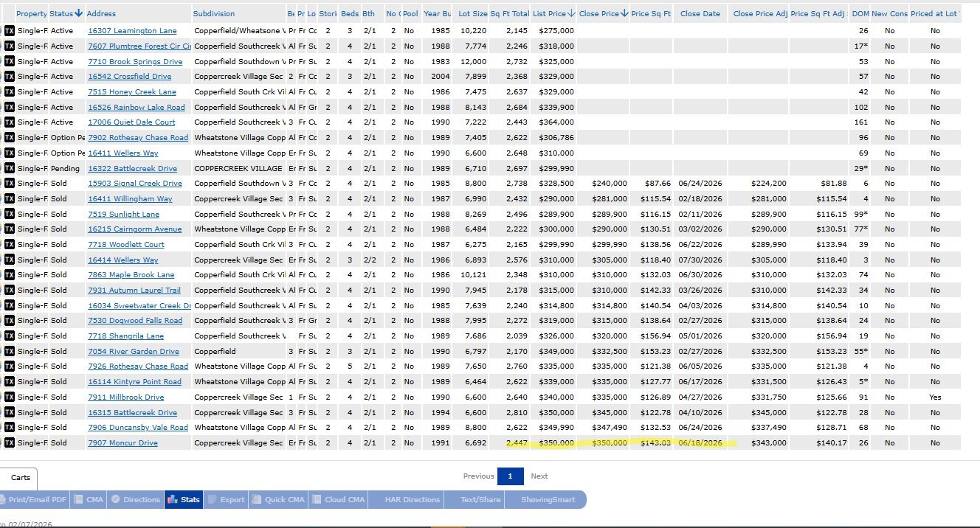This screenshot has width=980, height=528.
Task: Click the $306,786 list price cell
Action: 556,137
